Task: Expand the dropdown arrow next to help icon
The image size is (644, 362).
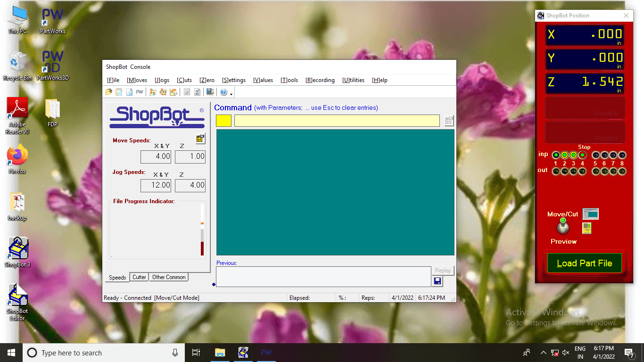Action: (x=231, y=94)
